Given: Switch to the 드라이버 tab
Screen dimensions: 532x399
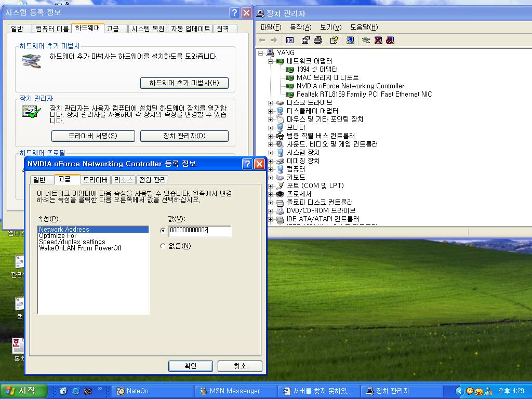Looking at the screenshot, I should click(x=96, y=180).
